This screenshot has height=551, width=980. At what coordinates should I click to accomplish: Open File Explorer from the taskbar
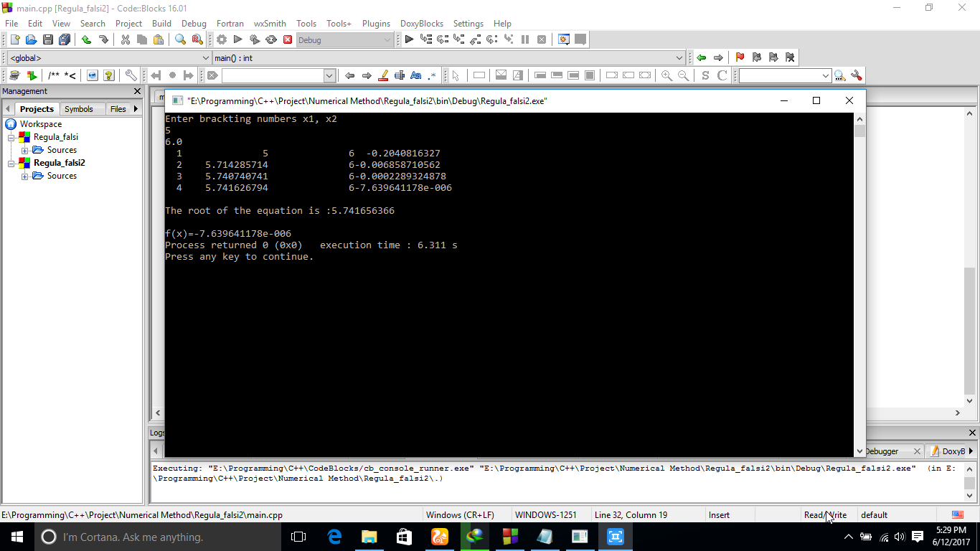[369, 537]
